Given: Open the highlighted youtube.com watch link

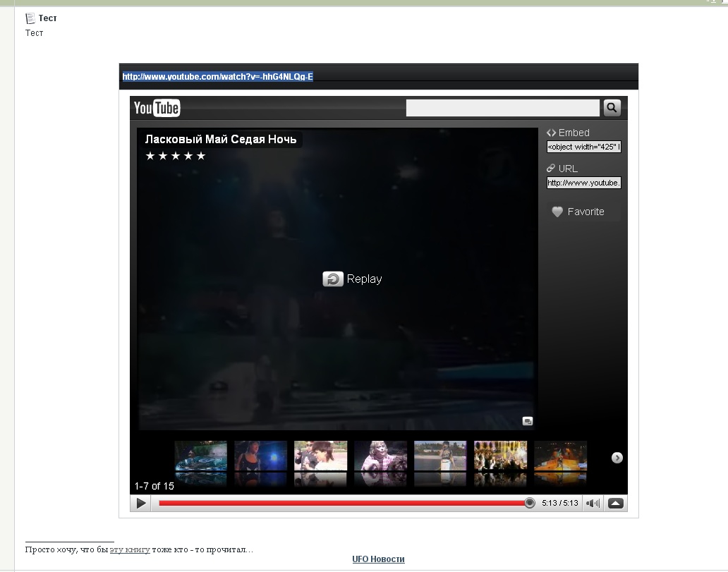Looking at the screenshot, I should (x=217, y=77).
